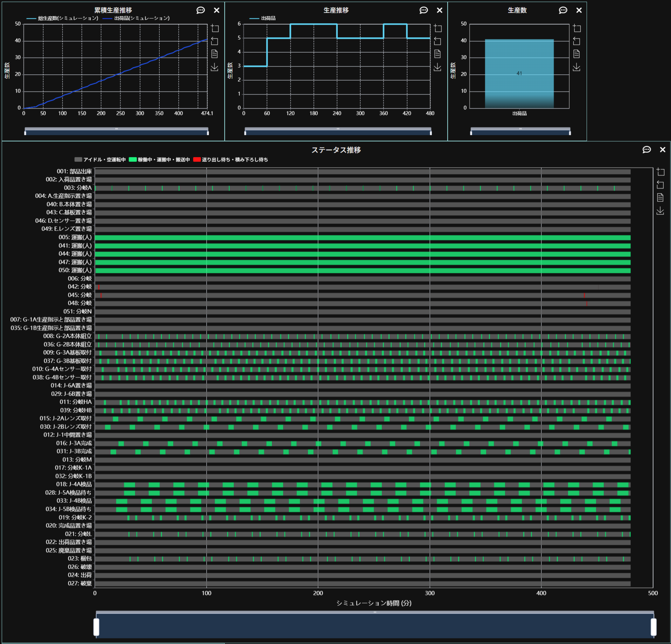Toggle 出荷品(シミュレーション) legend in cumulative chart
The image size is (671, 644).
click(x=137, y=18)
